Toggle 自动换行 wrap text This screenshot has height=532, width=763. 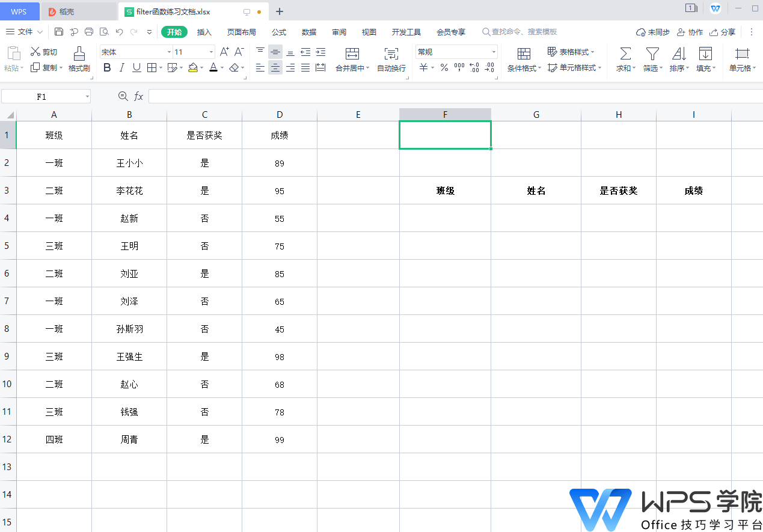(391, 59)
